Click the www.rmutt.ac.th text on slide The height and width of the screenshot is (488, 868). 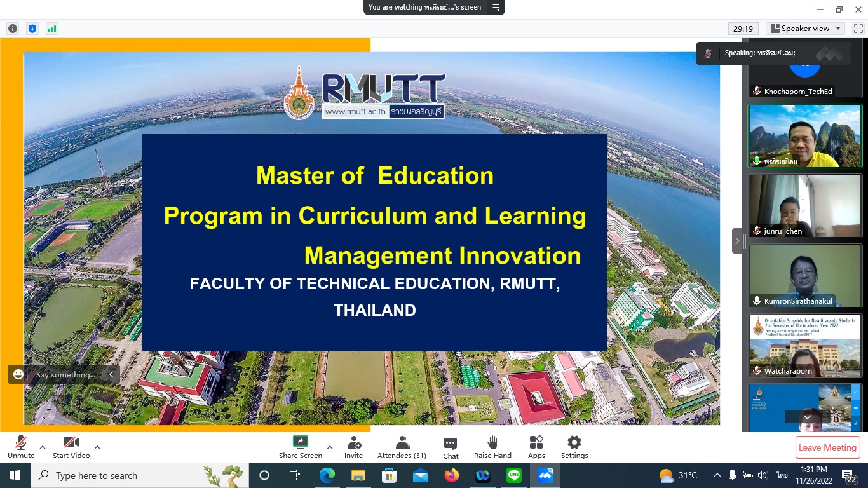[355, 111]
